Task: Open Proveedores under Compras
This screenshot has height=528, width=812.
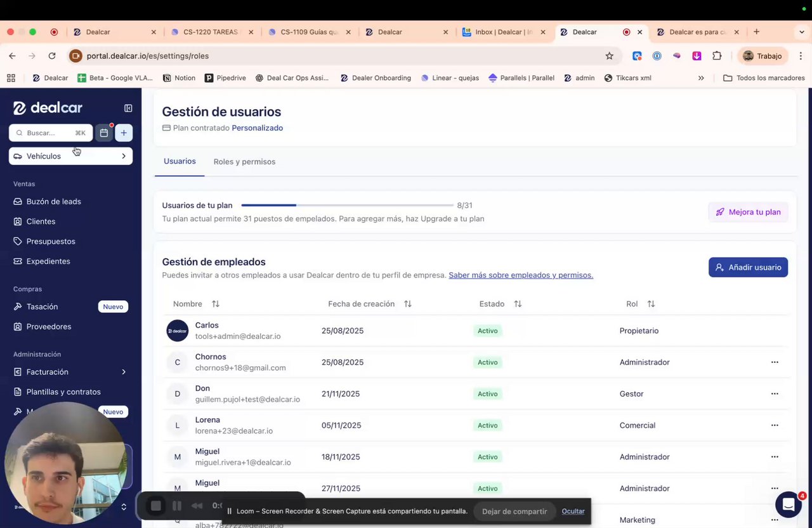Action: click(49, 327)
